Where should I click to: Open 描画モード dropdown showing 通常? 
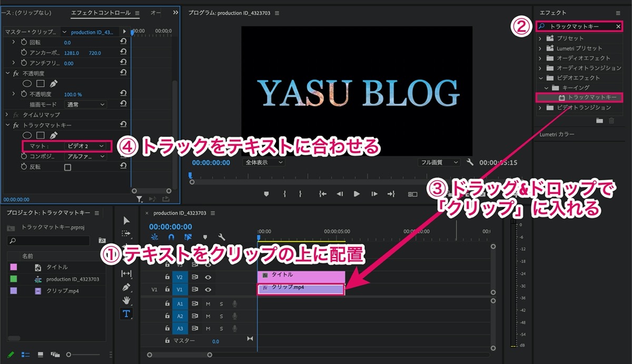coord(85,104)
